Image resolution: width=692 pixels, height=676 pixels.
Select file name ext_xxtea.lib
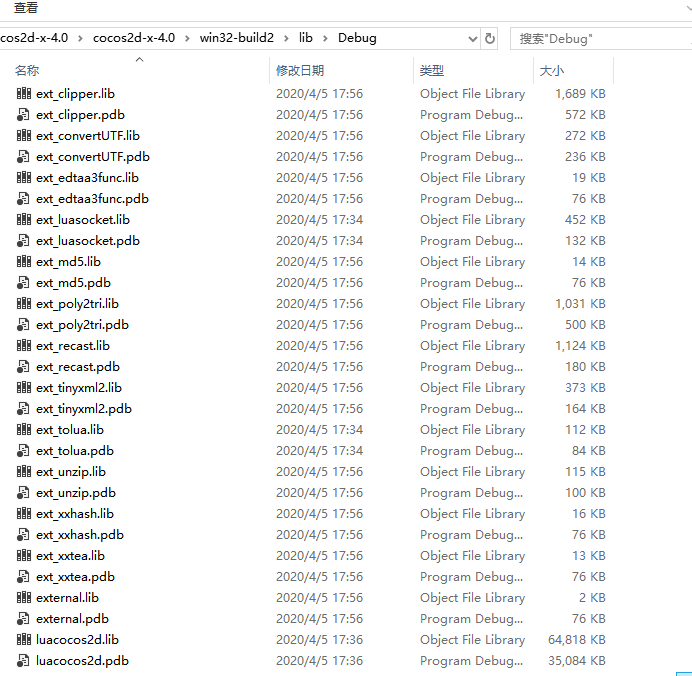(71, 556)
